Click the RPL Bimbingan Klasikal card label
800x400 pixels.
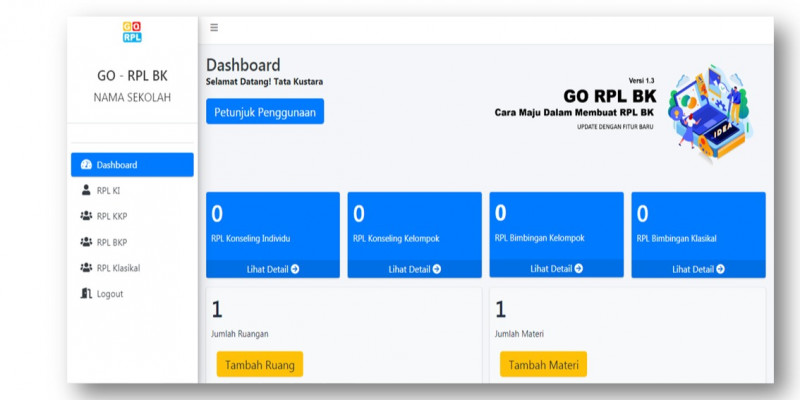677,238
